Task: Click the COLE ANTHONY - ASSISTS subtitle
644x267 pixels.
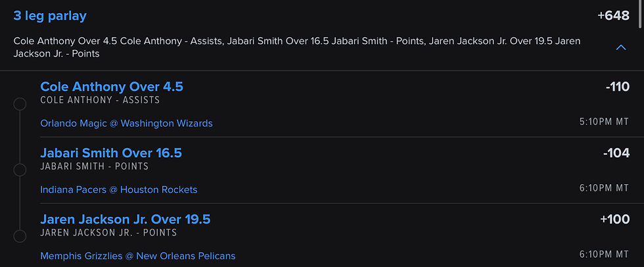Action: click(100, 101)
